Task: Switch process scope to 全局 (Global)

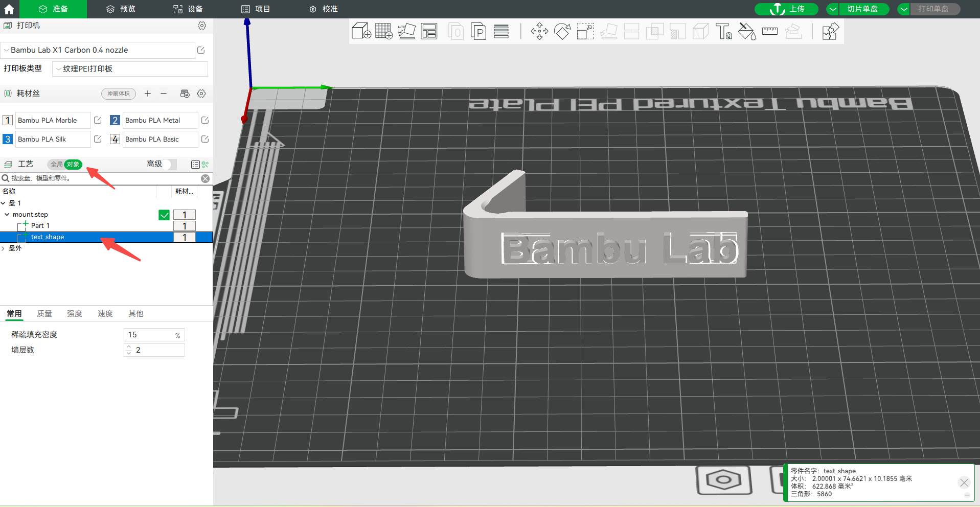Action: pyautogui.click(x=56, y=164)
